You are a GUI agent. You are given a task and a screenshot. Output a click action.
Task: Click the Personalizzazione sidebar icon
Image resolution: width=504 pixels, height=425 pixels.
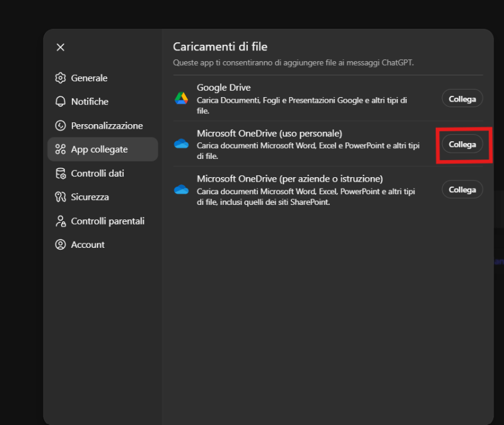coord(61,125)
